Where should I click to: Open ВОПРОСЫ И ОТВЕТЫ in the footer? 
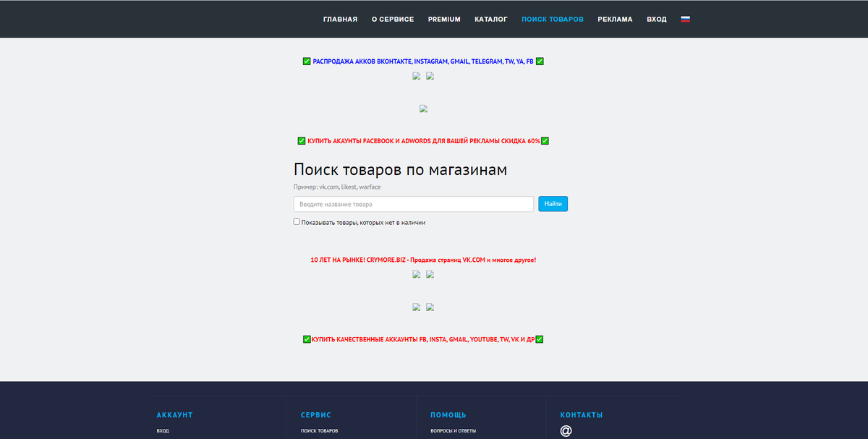[x=453, y=431]
